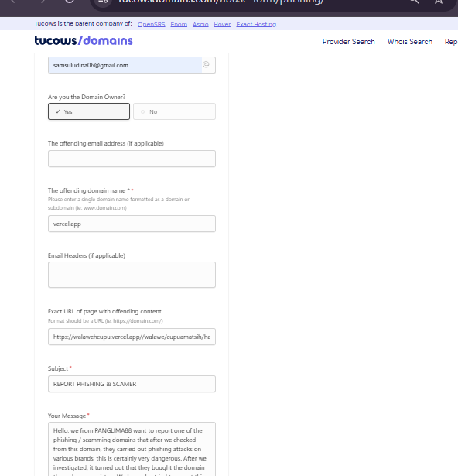Focus the Email Headers text area
This screenshot has height=476, width=458.
click(132, 275)
